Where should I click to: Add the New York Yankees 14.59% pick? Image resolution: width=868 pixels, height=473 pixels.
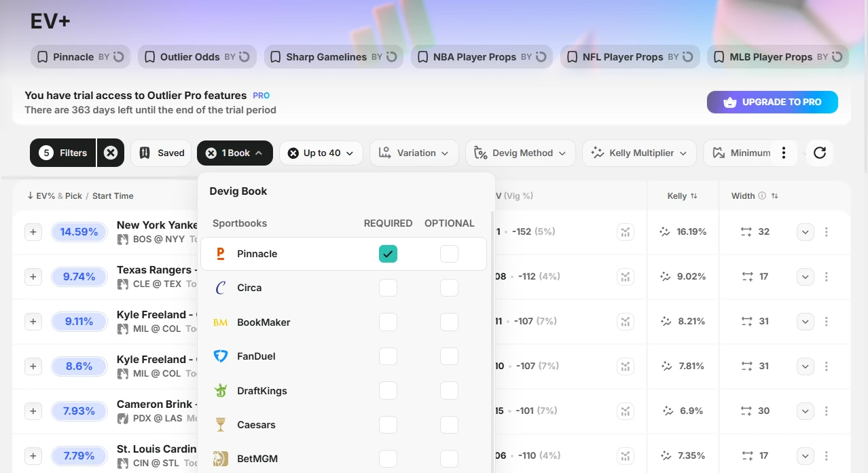coord(33,232)
